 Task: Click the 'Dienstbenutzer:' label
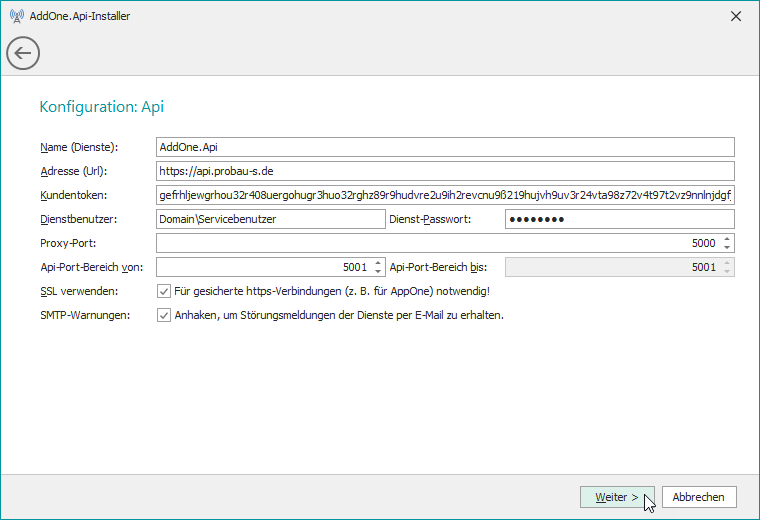tap(79, 219)
